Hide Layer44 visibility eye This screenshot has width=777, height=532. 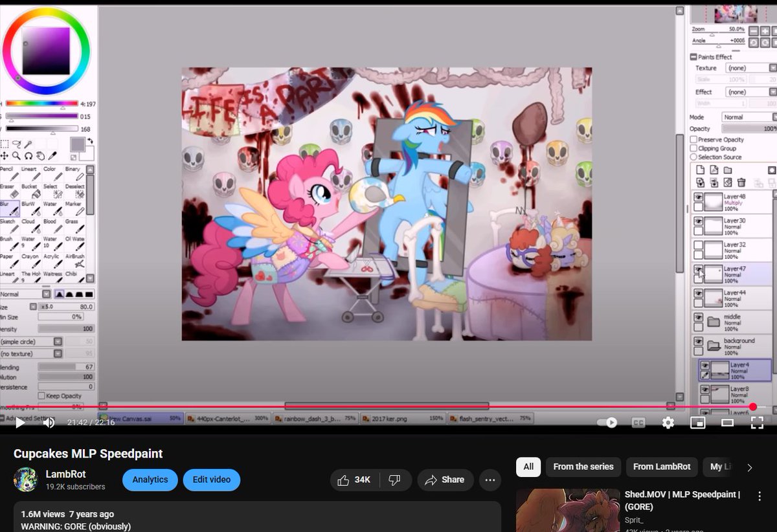(x=698, y=293)
